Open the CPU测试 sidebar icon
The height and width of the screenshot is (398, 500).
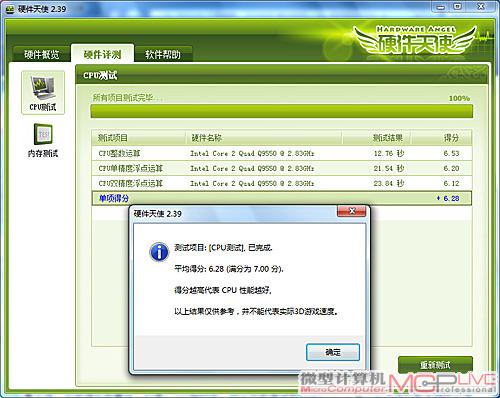[x=43, y=93]
